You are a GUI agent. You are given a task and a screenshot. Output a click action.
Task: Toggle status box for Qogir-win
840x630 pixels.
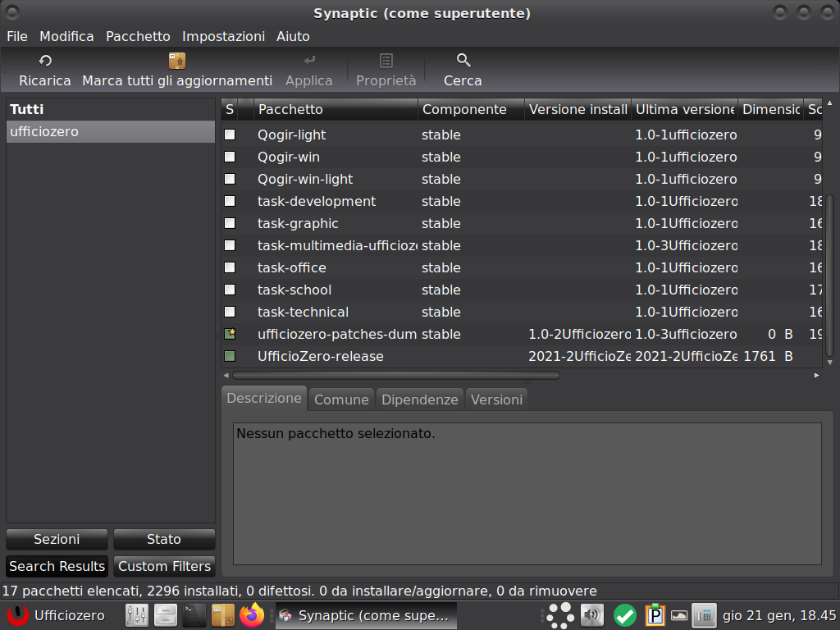point(230,157)
